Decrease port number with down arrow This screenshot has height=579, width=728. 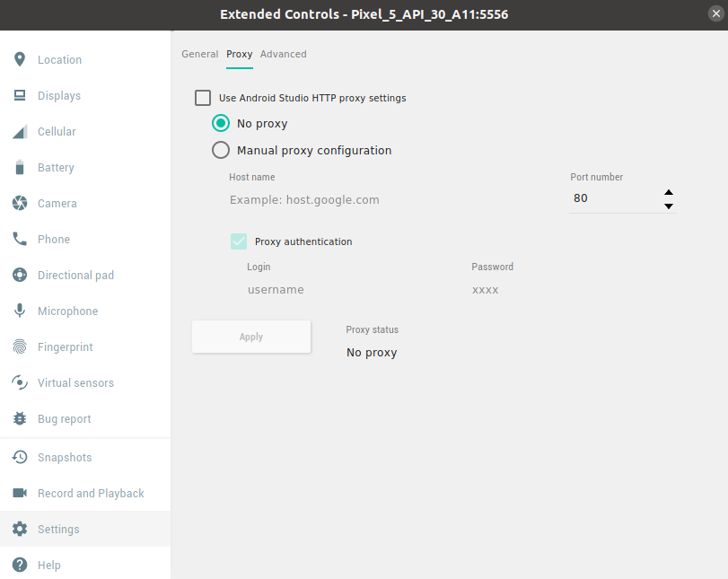click(x=668, y=206)
